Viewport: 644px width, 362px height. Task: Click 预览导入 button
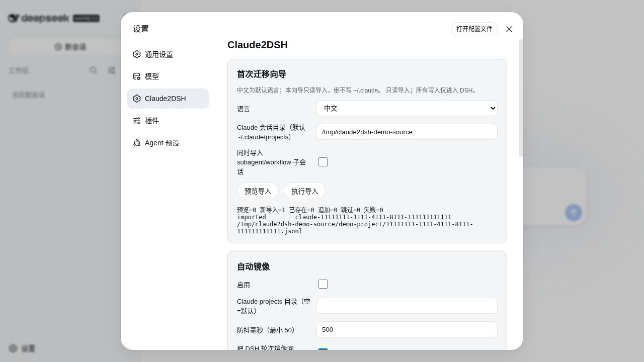258,191
